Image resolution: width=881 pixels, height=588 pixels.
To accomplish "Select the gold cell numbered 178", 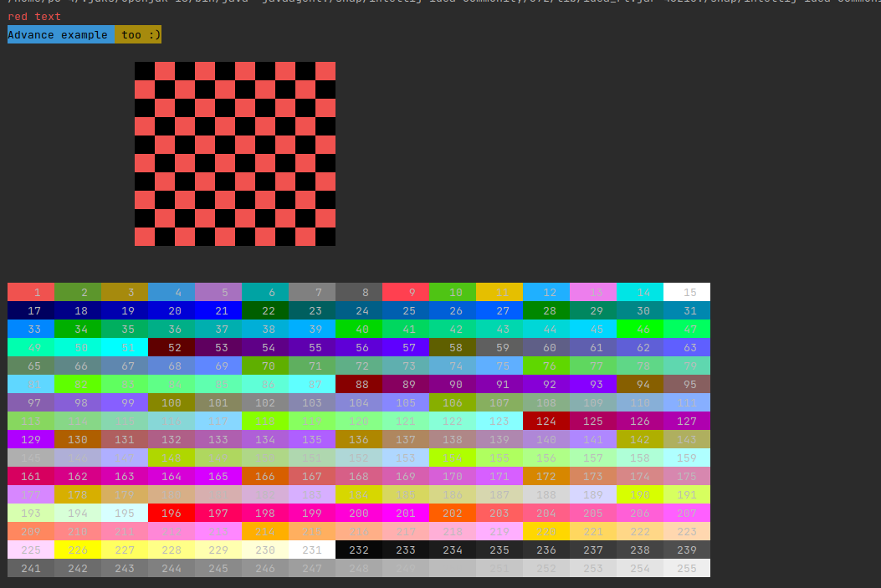I will [78, 495].
